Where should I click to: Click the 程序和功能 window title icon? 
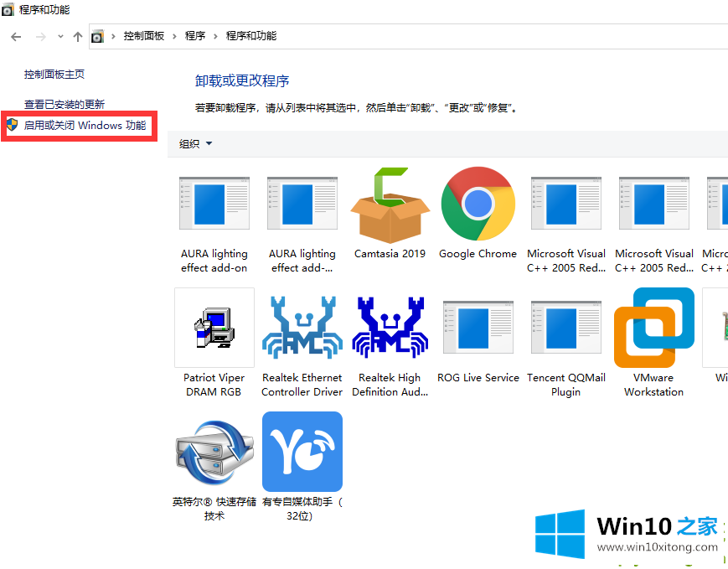8,10
